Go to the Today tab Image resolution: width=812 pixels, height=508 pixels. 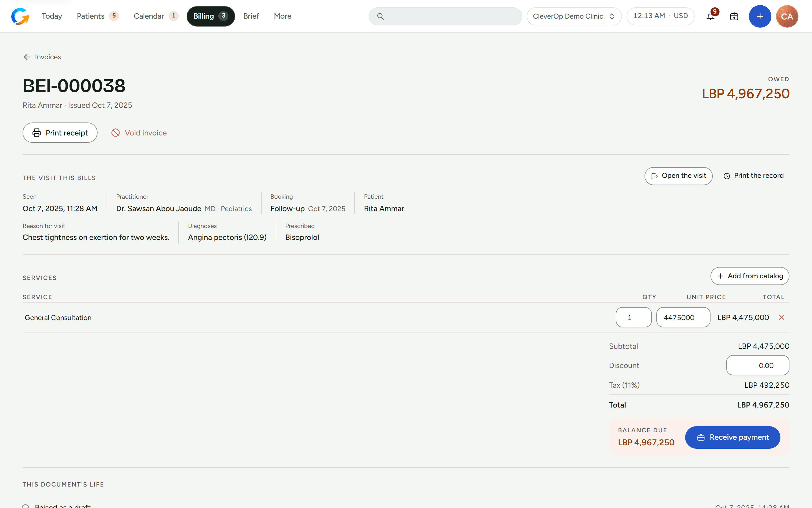[x=52, y=16]
